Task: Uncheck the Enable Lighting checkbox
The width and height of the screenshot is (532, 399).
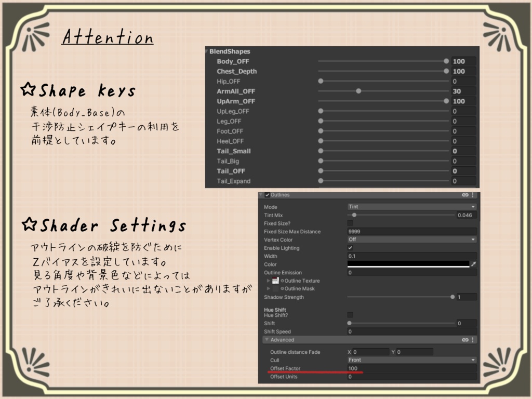Action: [x=350, y=248]
